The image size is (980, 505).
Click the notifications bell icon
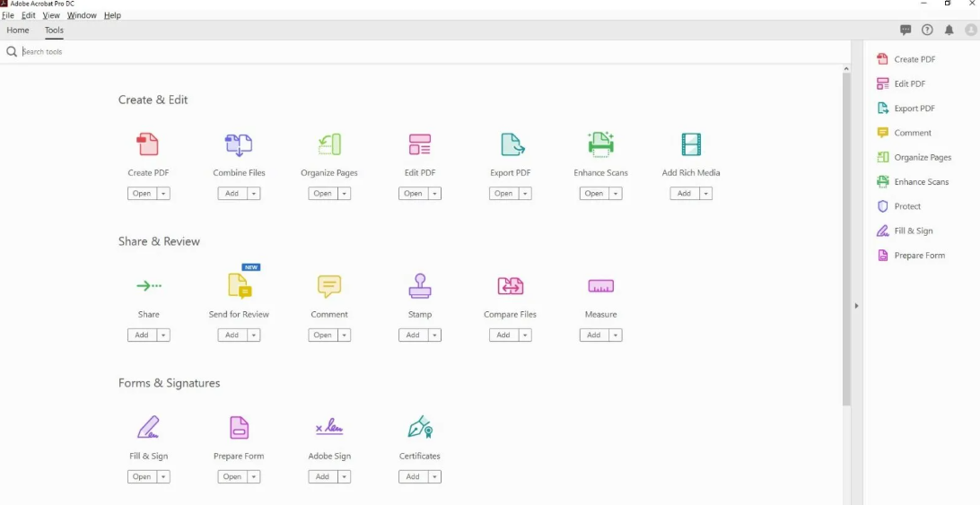pos(949,30)
